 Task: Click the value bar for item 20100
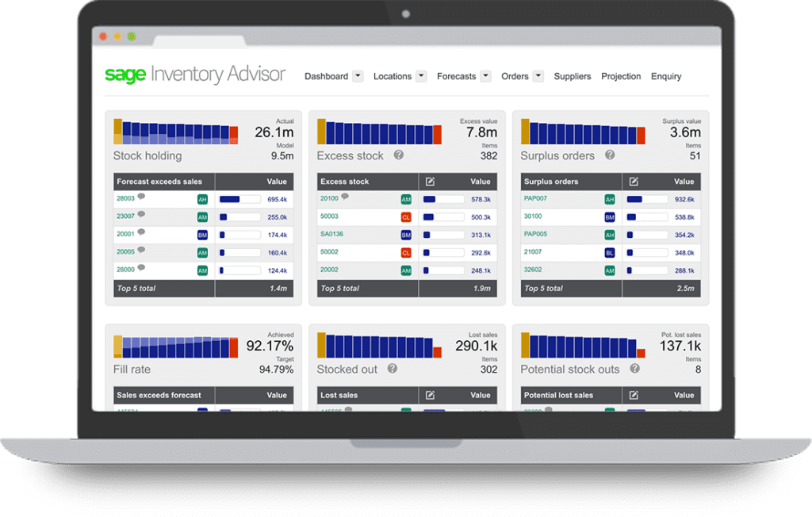(441, 198)
